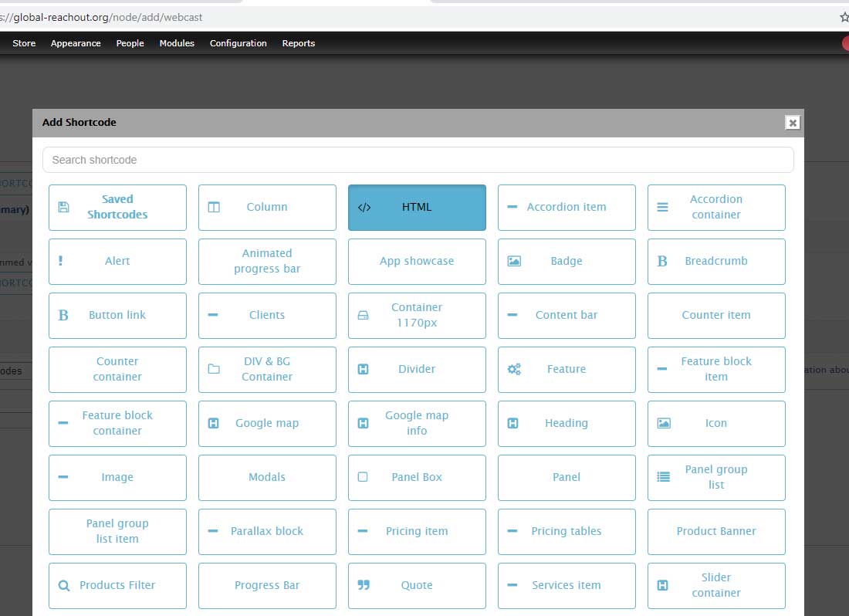Viewport: 849px width, 616px height.
Task: Click the minus icon on Clients
Action: (213, 315)
